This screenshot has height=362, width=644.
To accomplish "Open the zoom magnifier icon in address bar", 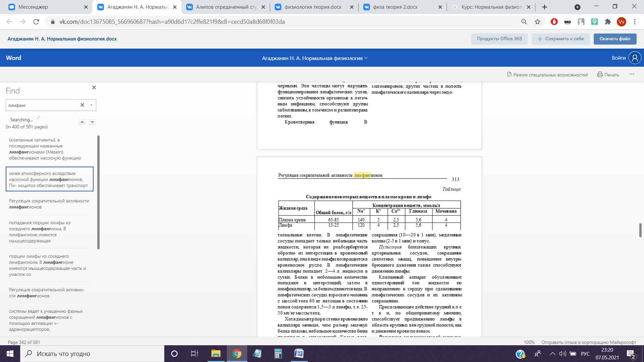I will click(524, 22).
